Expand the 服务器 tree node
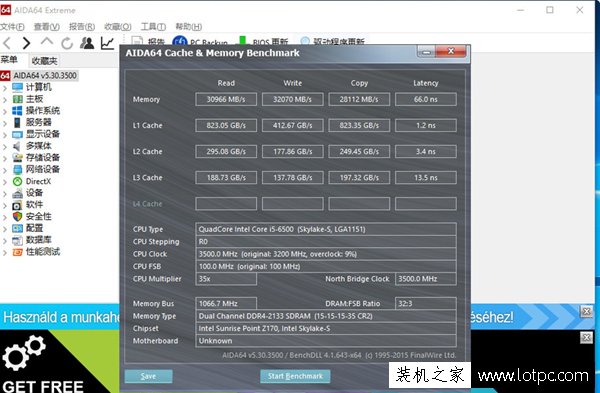600x393 pixels. tap(5, 123)
